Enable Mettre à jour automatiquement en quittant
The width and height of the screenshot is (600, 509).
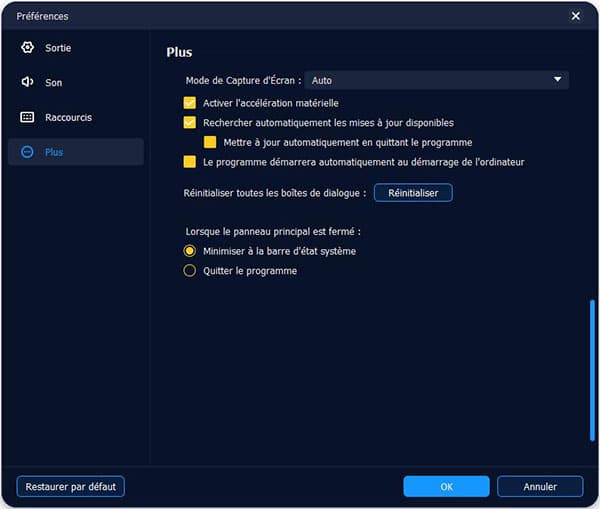pyautogui.click(x=210, y=142)
